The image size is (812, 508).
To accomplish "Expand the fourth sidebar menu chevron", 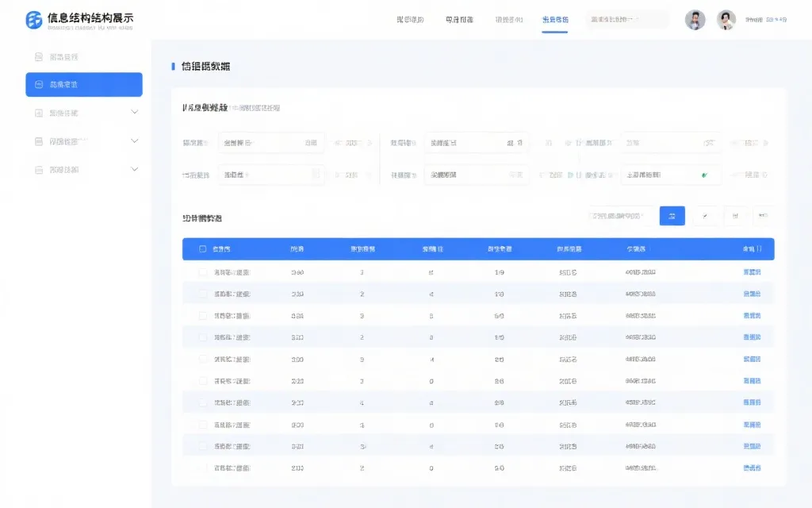I will [134, 141].
